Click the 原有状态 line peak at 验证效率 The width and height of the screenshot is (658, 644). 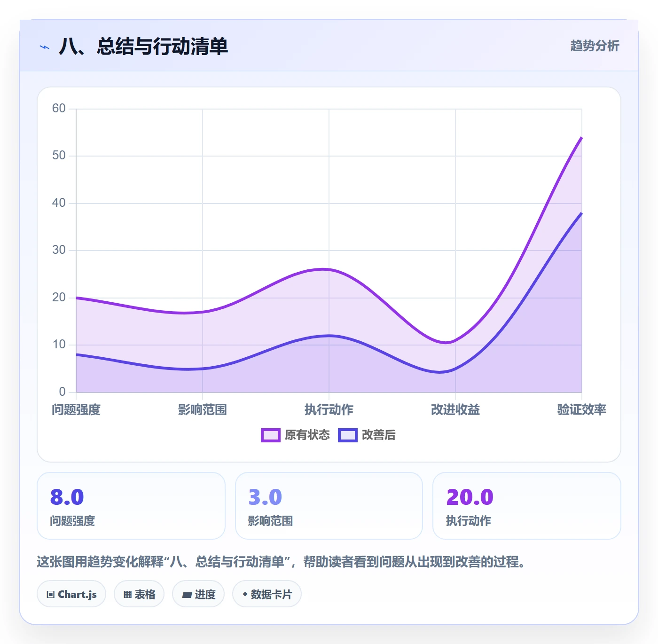click(x=581, y=138)
